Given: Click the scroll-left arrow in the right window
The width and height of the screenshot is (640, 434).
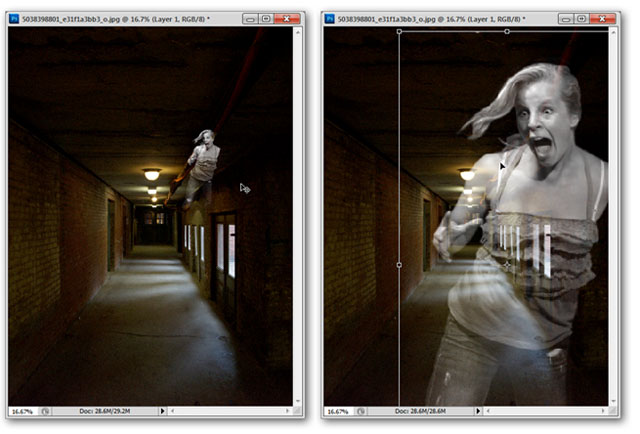Looking at the screenshot, I should [488, 411].
